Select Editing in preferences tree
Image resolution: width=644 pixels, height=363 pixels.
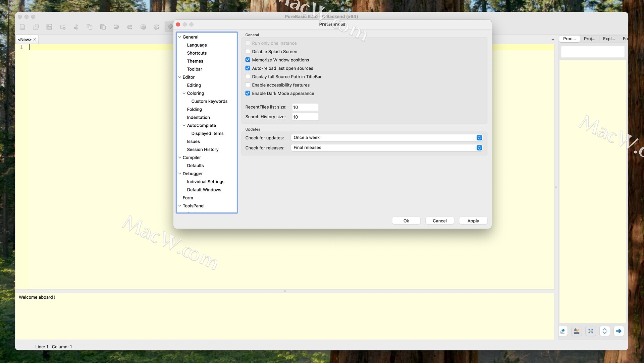point(194,85)
